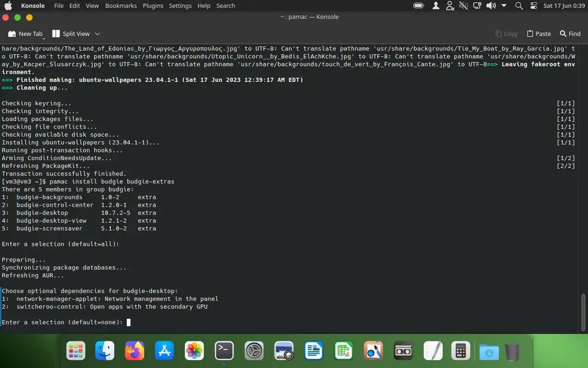This screenshot has height=368, width=588.
Task: Click the 'pamac install budgie budgie-extras' command
Action: (x=112, y=181)
